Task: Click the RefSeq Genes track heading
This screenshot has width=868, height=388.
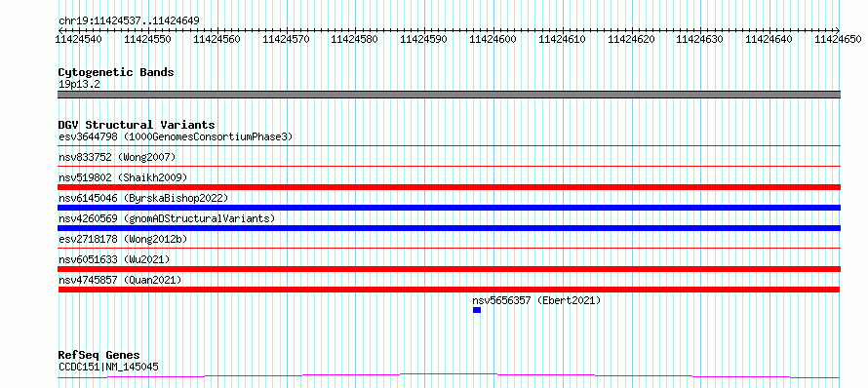Action: point(99,355)
